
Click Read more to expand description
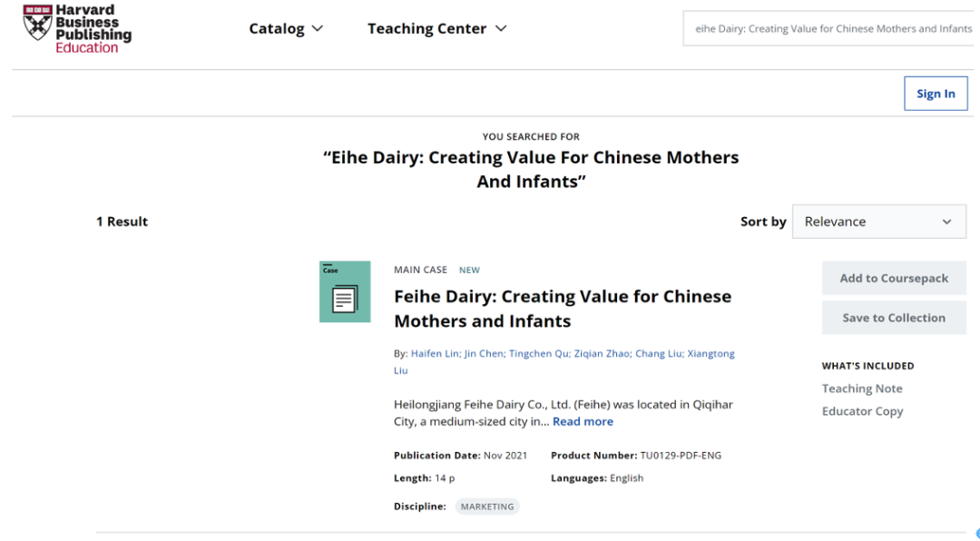583,421
